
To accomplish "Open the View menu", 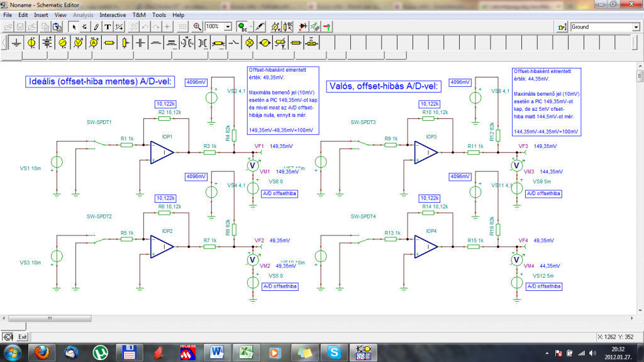I will point(60,15).
